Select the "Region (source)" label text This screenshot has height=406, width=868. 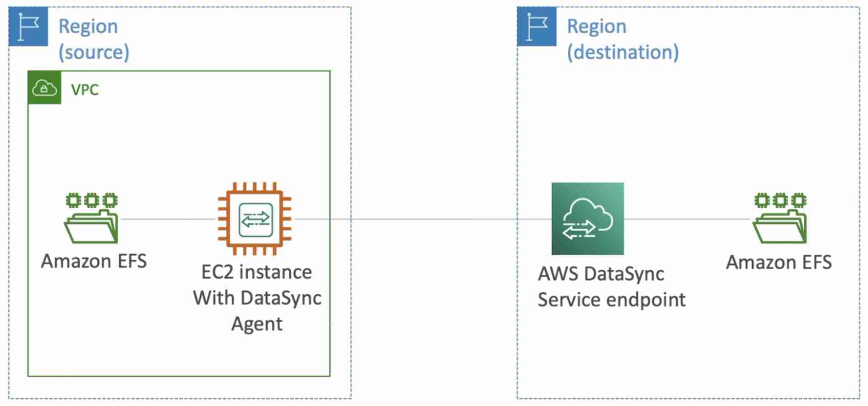[x=94, y=39]
